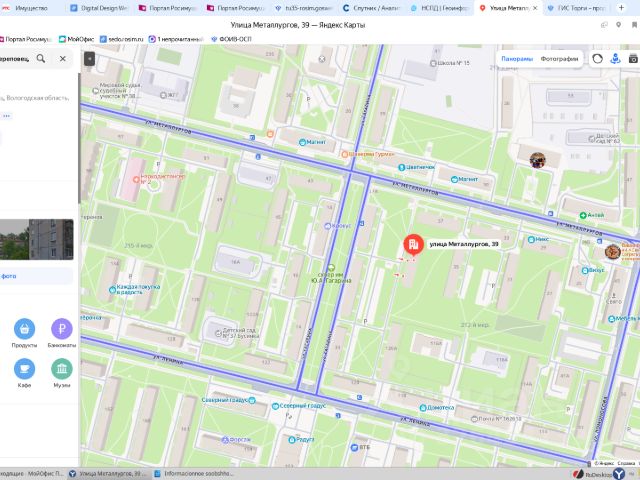Collapse the side panel with the dark arrow button
This screenshot has height=480, width=640.
(x=89, y=59)
